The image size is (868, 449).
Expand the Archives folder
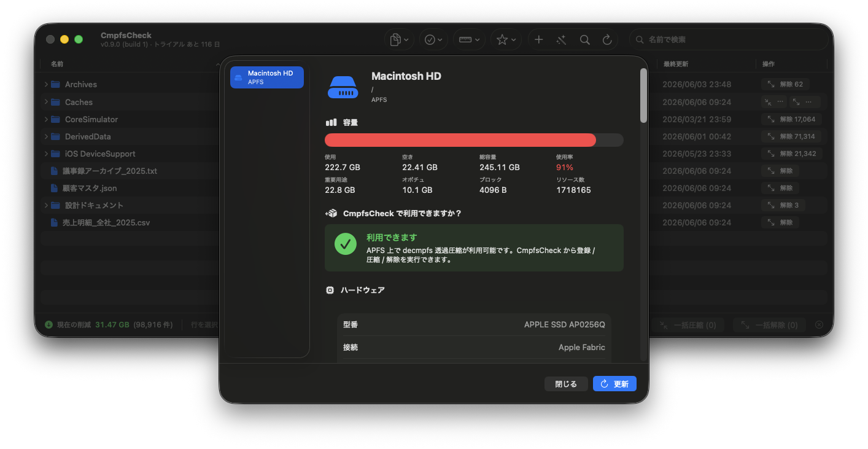pos(46,84)
